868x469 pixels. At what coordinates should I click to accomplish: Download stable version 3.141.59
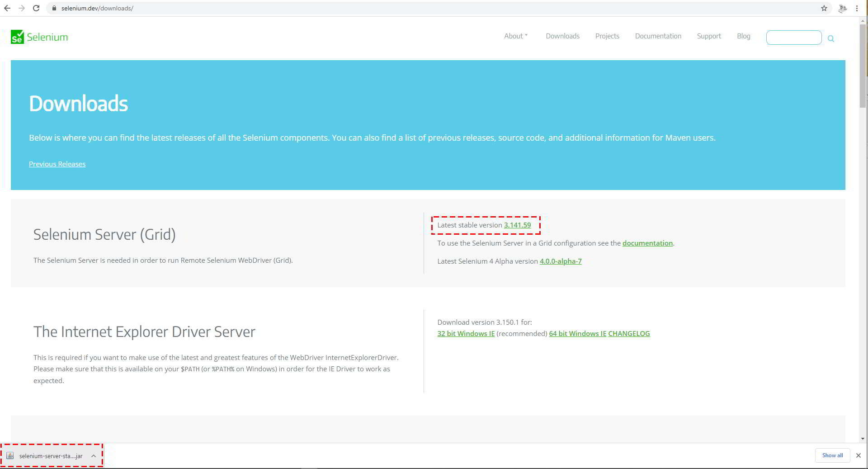tap(517, 225)
